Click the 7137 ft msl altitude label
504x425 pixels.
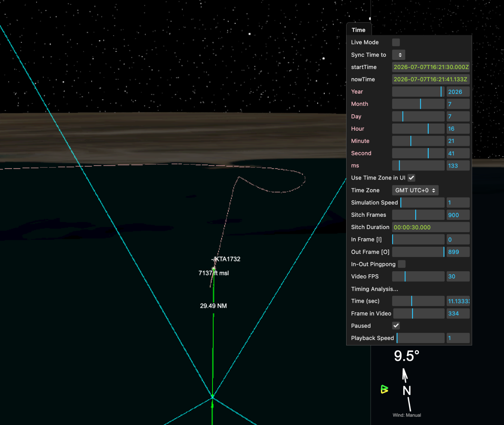pyautogui.click(x=214, y=273)
